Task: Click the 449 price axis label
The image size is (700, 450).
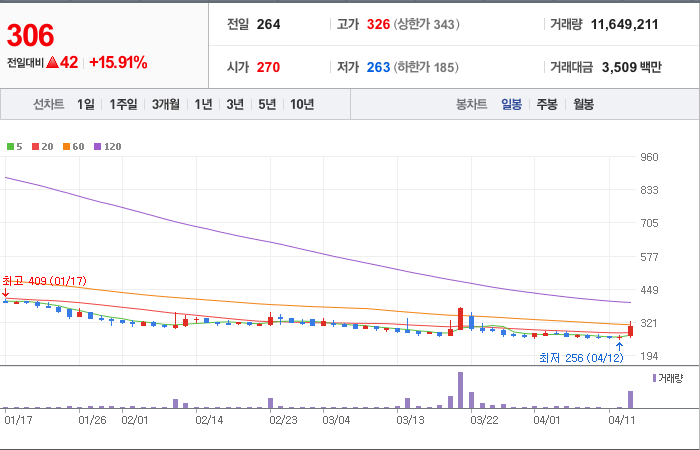Action: coord(649,290)
